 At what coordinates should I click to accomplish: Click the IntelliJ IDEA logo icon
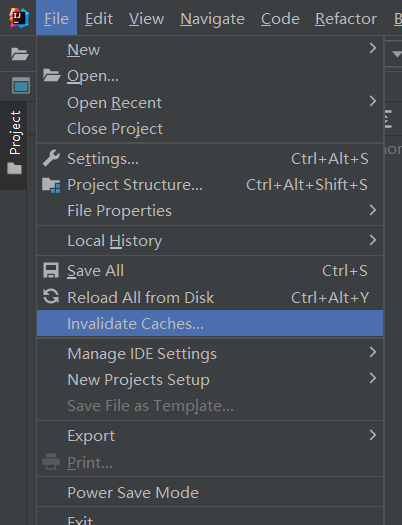coord(19,18)
